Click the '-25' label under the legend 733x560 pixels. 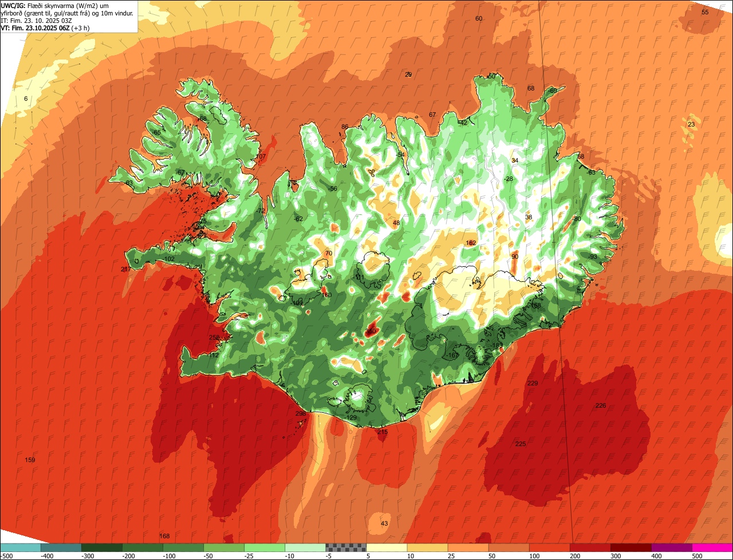(x=249, y=556)
